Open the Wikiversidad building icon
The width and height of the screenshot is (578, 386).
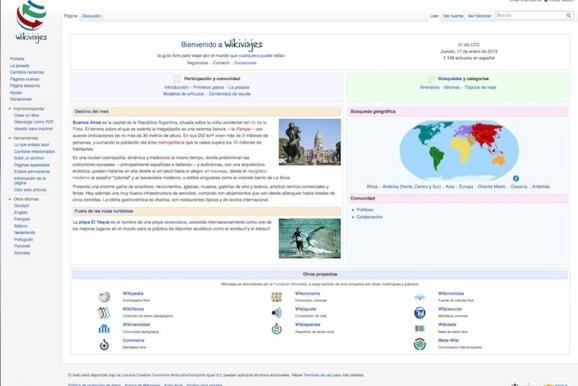tap(104, 328)
